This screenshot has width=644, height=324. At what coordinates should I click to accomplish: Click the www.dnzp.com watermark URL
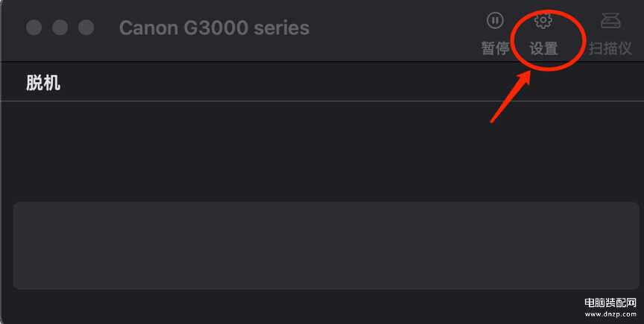[610, 315]
